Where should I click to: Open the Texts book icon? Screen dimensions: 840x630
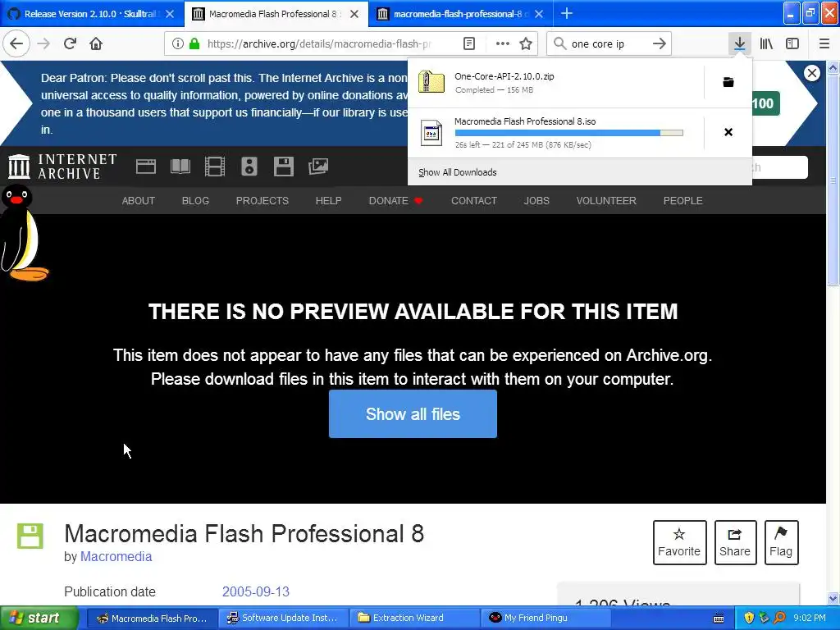tap(180, 167)
